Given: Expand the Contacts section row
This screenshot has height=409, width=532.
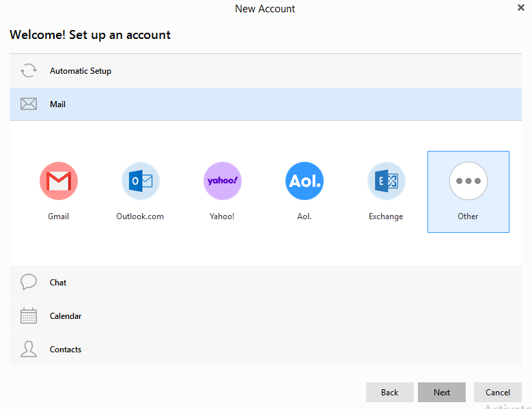Looking at the screenshot, I should pos(273,350).
